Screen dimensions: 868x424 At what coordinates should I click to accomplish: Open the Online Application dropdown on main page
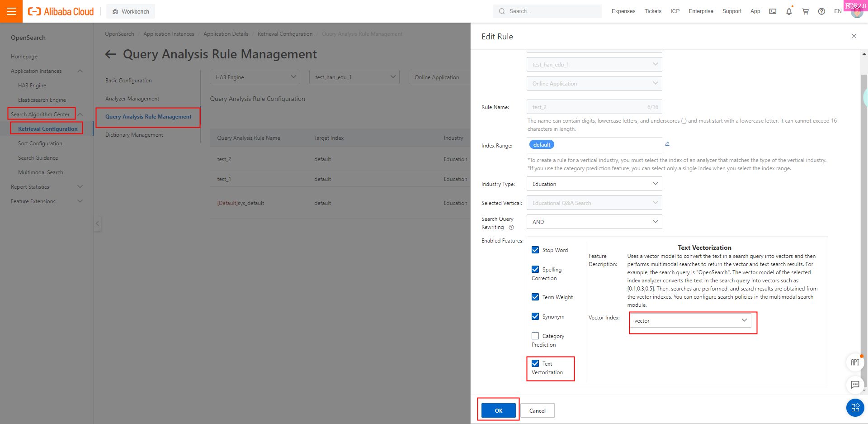click(439, 77)
